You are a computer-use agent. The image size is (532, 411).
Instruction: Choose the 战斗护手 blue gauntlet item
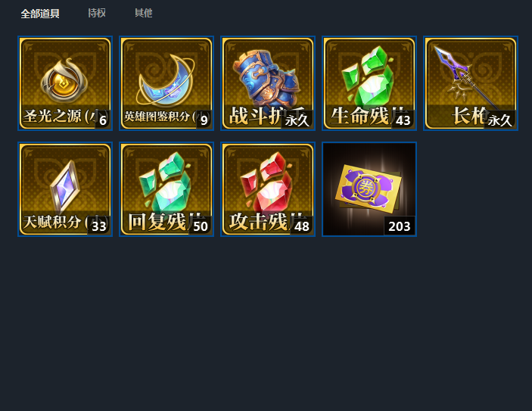tap(268, 83)
